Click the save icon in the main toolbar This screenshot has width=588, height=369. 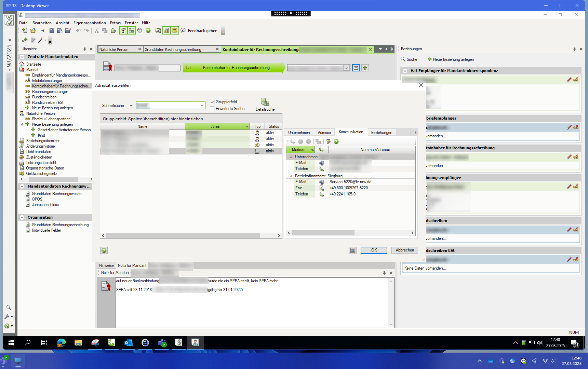point(52,31)
